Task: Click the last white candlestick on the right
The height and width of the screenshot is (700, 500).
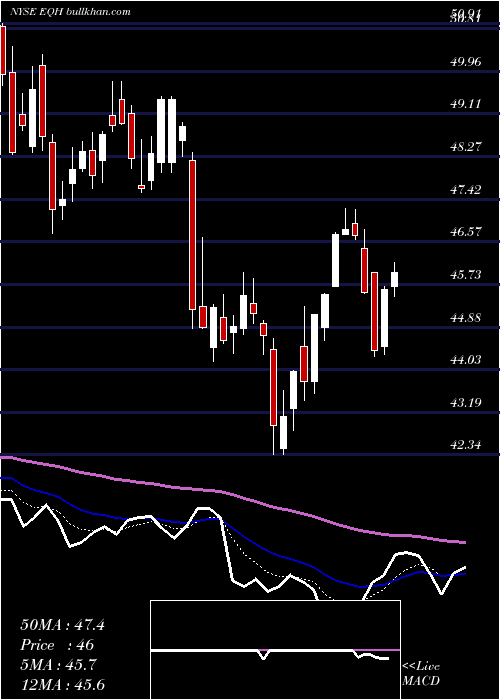Action: [394, 278]
